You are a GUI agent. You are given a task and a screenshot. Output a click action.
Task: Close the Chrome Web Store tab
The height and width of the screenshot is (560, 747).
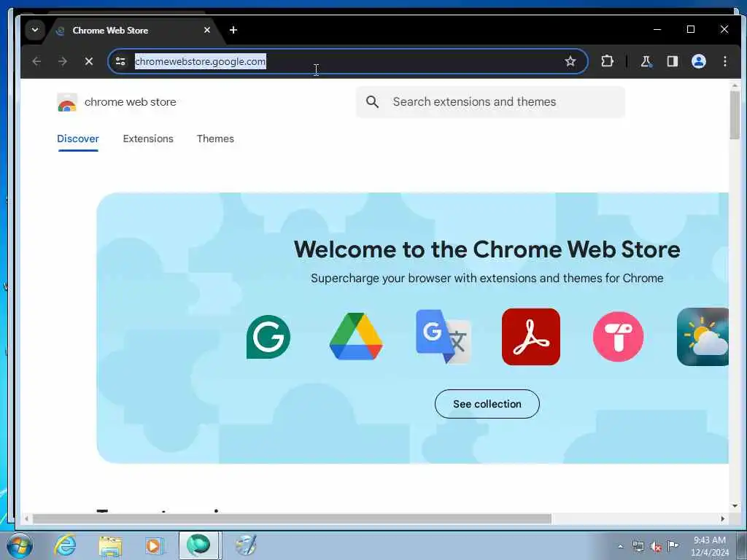[x=206, y=30]
